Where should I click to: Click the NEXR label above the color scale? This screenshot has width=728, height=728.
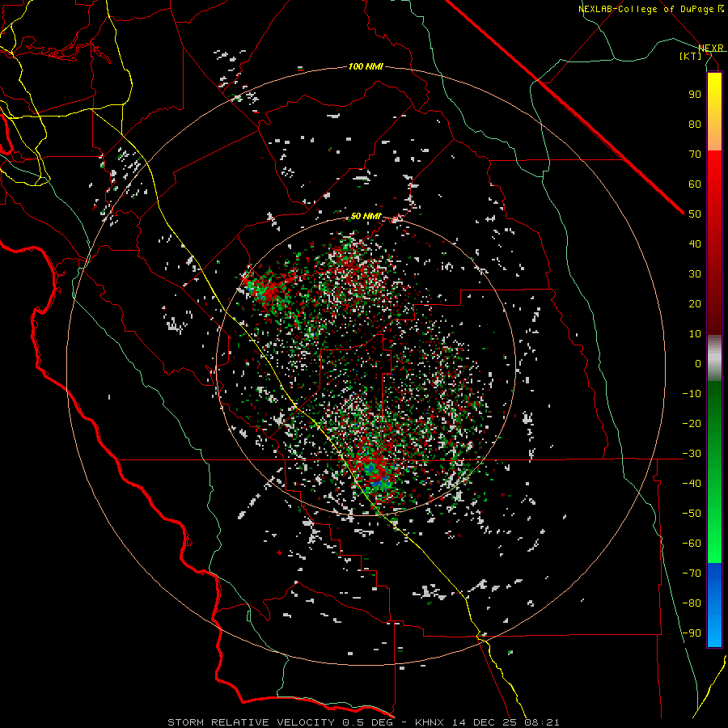tap(710, 48)
